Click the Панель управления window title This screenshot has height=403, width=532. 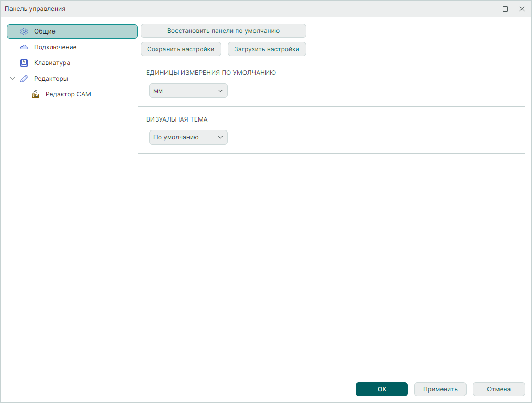coord(35,9)
